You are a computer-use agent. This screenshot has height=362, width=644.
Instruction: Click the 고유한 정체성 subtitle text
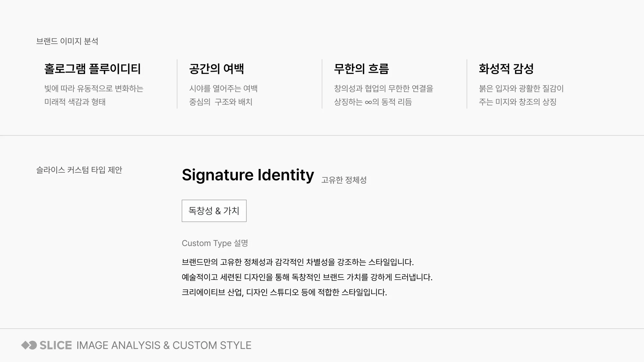[x=344, y=180]
